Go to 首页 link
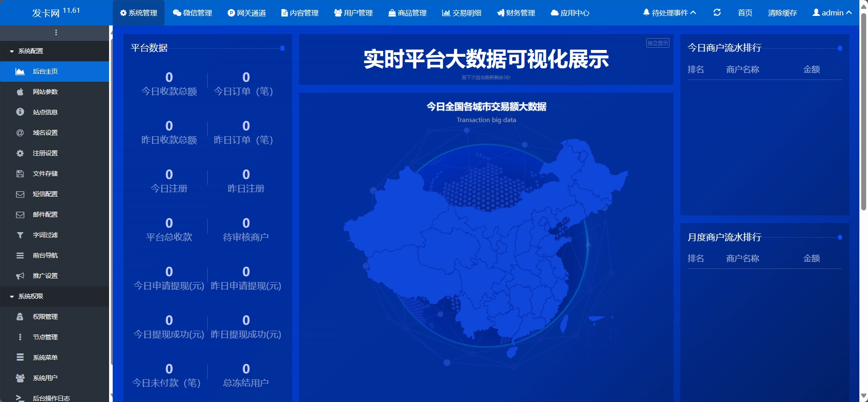The height and width of the screenshot is (402, 868). coord(745,13)
